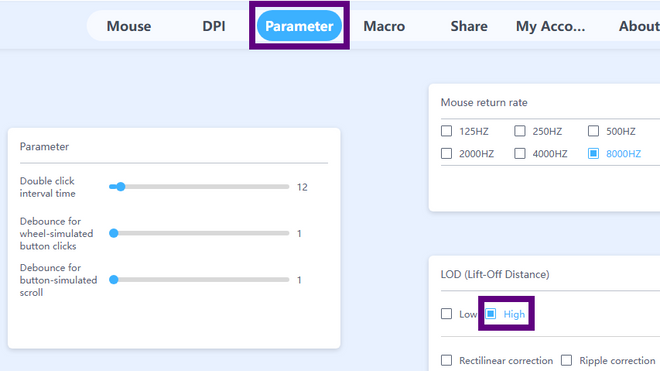The image size is (660, 371).
Task: Enable Ripple correction checkbox
Action: (x=567, y=360)
